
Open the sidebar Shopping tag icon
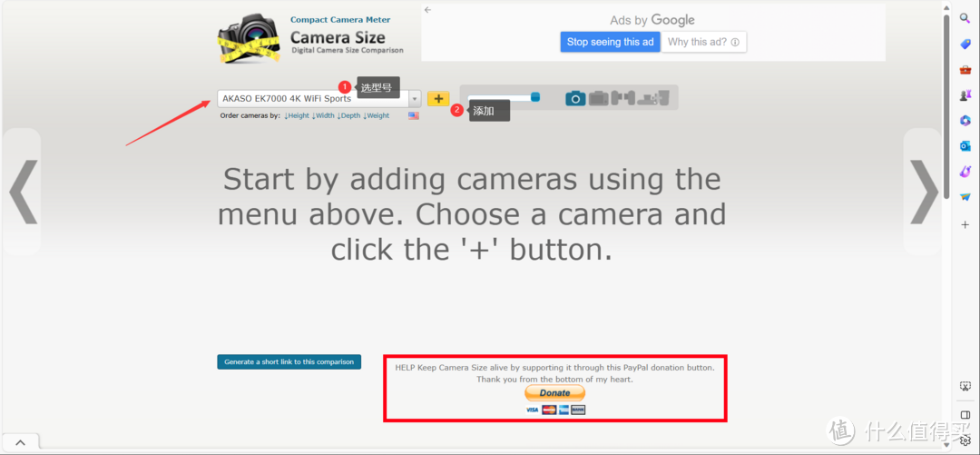[x=965, y=44]
